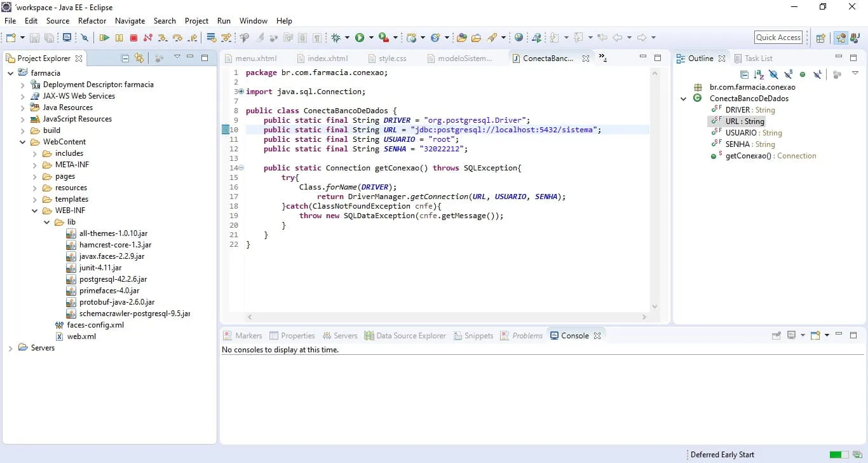The height and width of the screenshot is (463, 868).
Task: Toggle Hide Static Members in Outline
Action: point(788,75)
